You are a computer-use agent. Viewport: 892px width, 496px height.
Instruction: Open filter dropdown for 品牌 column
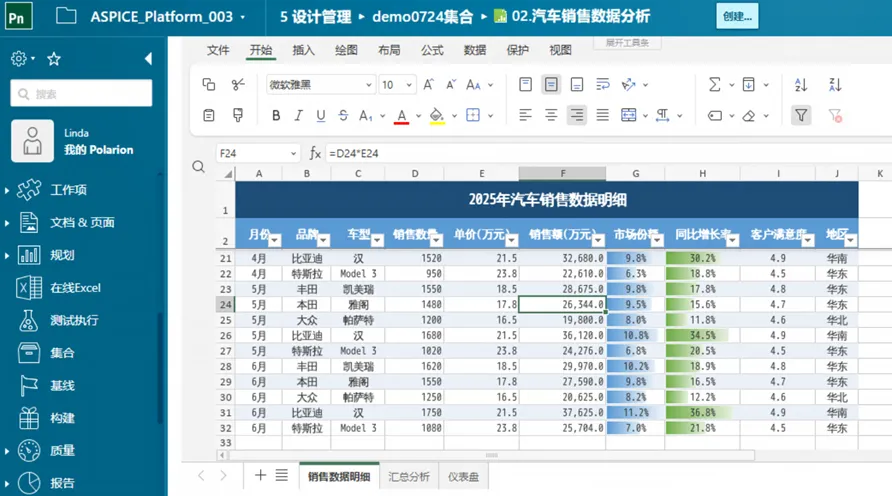tap(323, 240)
